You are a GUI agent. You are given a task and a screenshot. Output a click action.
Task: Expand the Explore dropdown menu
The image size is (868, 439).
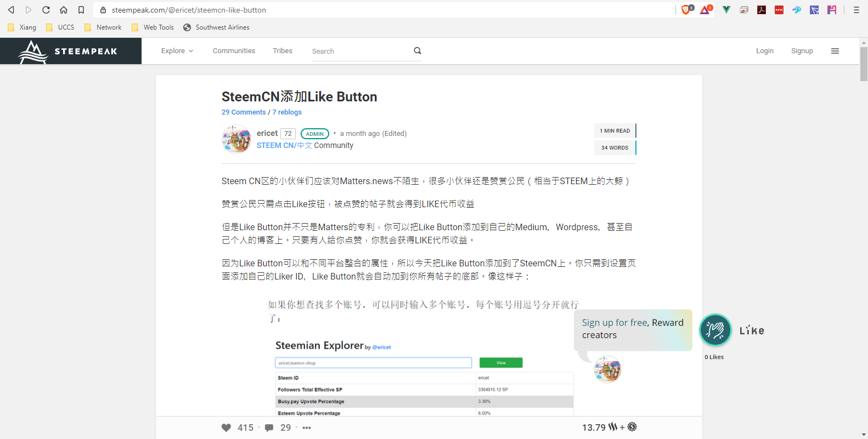[x=177, y=51]
